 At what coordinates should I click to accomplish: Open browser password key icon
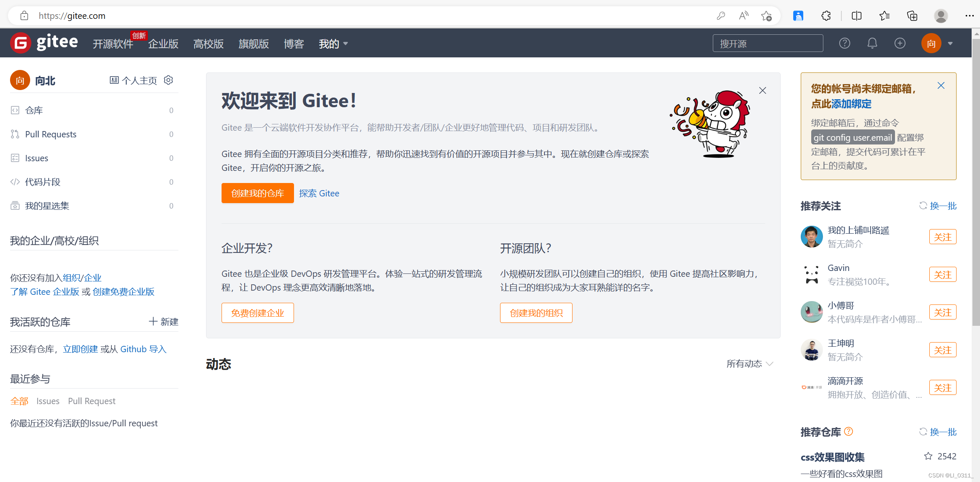coord(721,16)
